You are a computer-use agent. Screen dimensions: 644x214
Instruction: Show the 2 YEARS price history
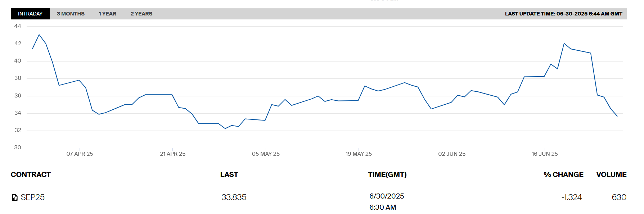141,14
